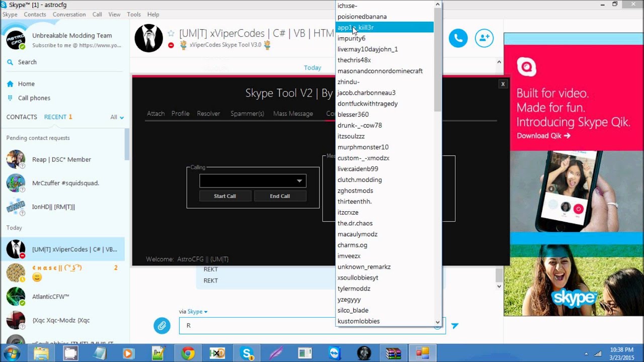Switch to the Attach tab in Skype Tool
The height and width of the screenshot is (362, 644).
(x=155, y=114)
